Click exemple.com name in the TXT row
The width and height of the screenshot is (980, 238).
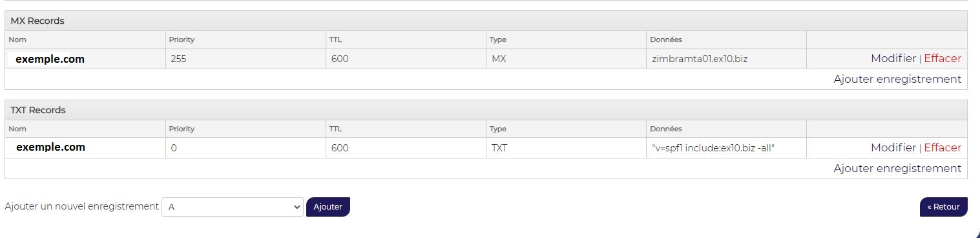pos(50,147)
